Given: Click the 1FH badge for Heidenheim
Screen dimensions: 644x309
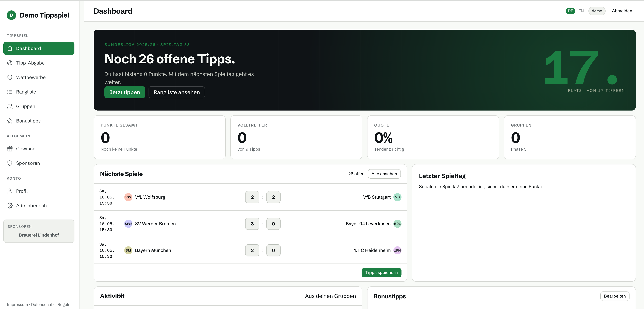Looking at the screenshot, I should click(397, 250).
